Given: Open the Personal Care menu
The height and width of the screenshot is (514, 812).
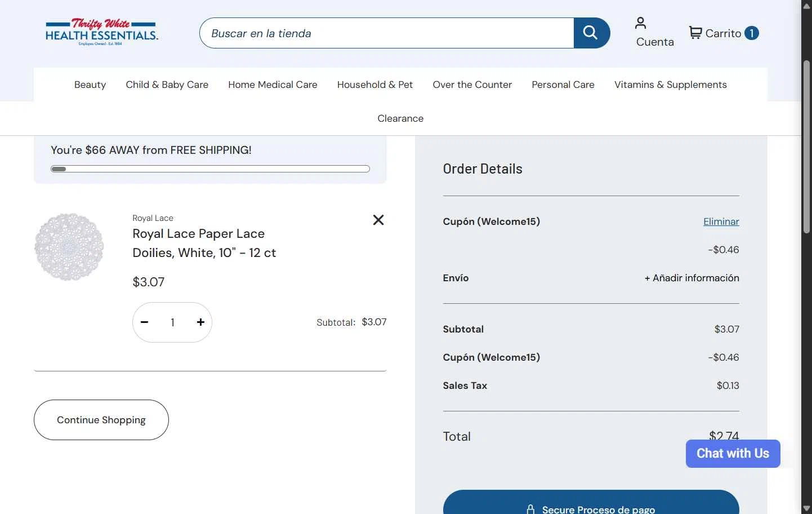Looking at the screenshot, I should coord(563,85).
